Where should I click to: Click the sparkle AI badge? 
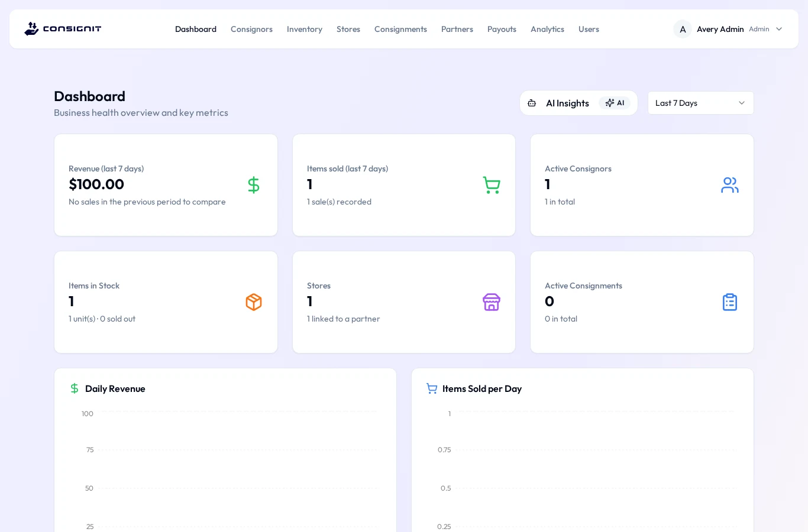pyautogui.click(x=615, y=103)
